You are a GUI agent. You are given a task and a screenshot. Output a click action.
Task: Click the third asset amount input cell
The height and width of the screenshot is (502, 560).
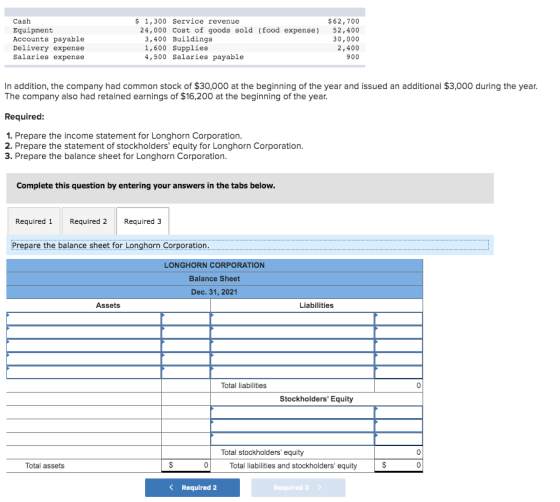pyautogui.click(x=186, y=346)
